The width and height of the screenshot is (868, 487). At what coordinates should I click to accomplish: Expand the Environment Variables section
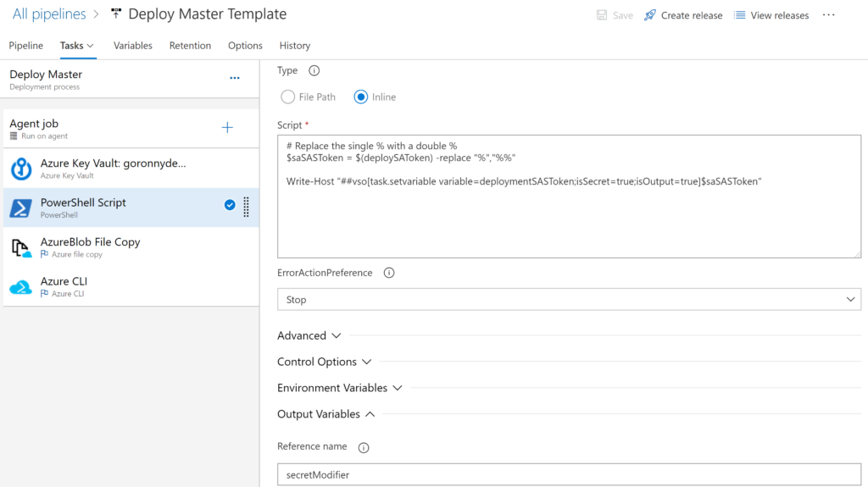[340, 388]
